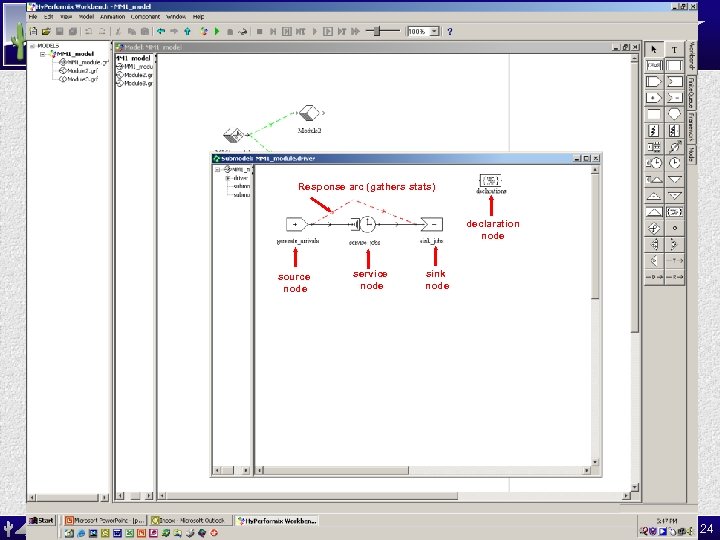Image resolution: width=720 pixels, height=540 pixels.
Task: Click the New file toolbar icon
Action: click(x=34, y=32)
